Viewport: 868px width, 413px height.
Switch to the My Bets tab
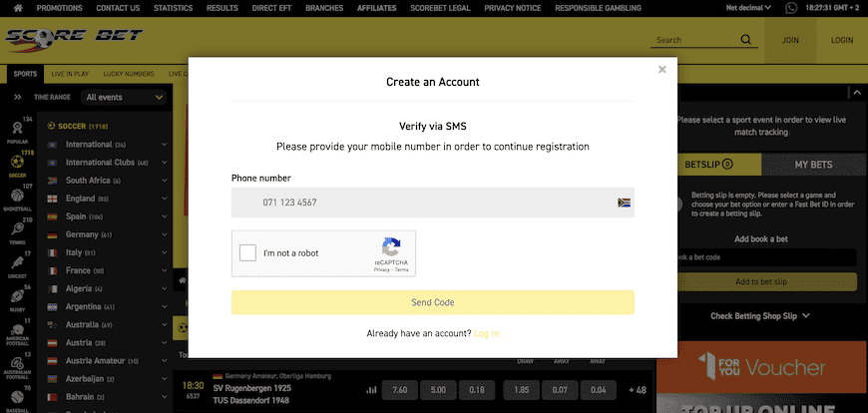814,164
